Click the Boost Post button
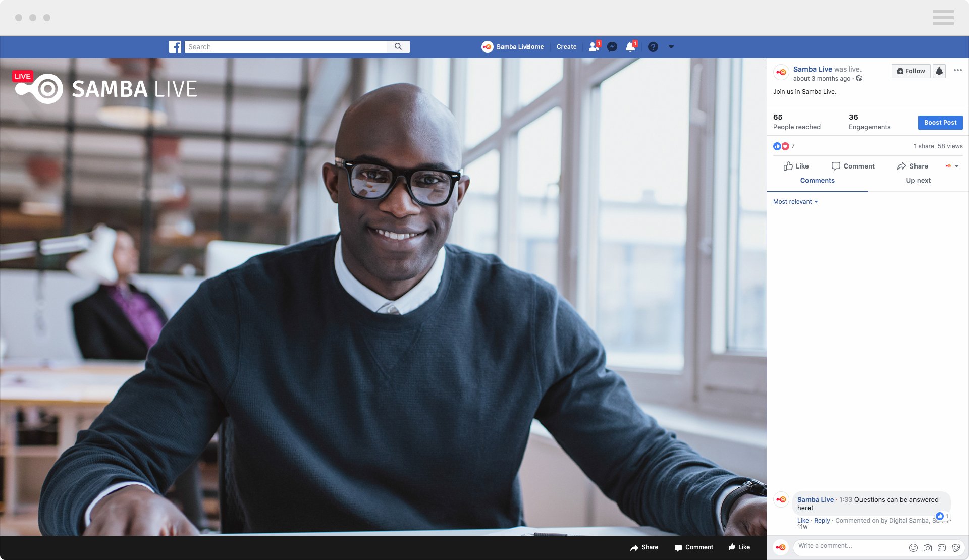The image size is (969, 560). [940, 122]
